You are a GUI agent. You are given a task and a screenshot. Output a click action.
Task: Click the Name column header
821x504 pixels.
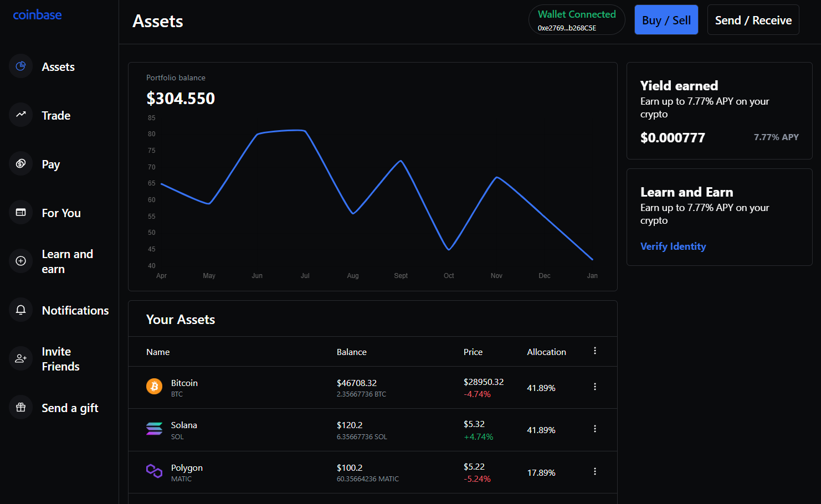(x=158, y=352)
